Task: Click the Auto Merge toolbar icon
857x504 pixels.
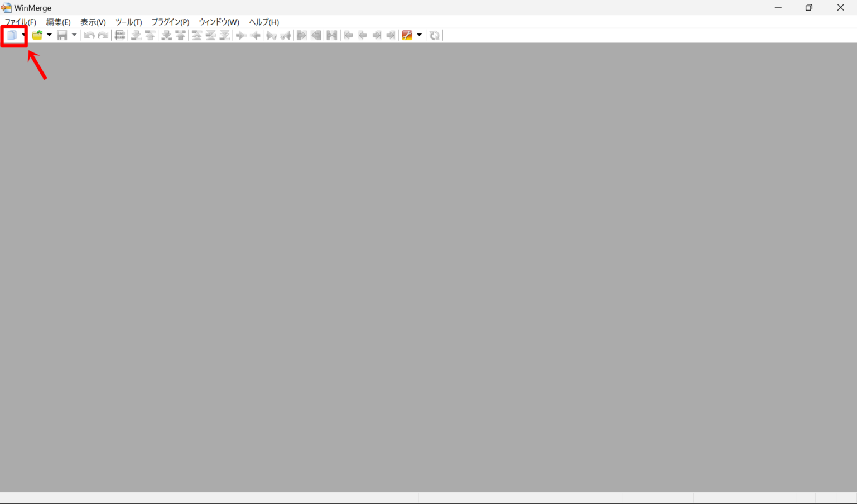Action: coord(332,36)
